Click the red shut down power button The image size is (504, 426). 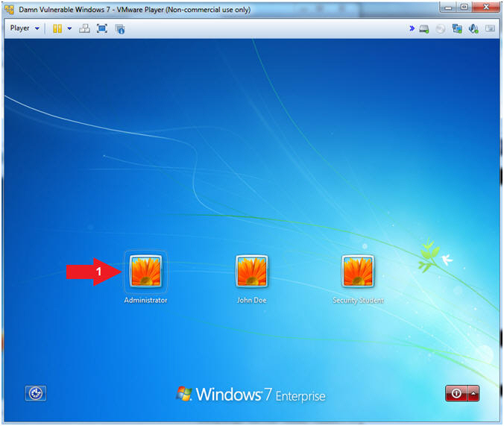(456, 393)
